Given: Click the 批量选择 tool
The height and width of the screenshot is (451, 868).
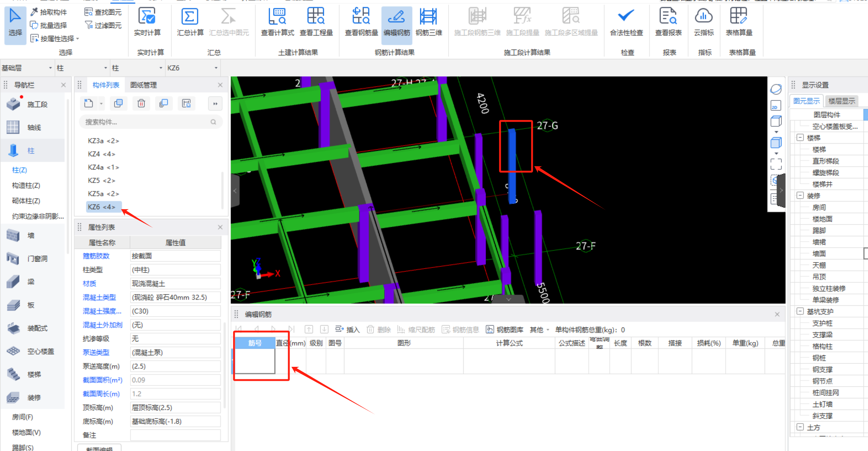Looking at the screenshot, I should [x=49, y=25].
